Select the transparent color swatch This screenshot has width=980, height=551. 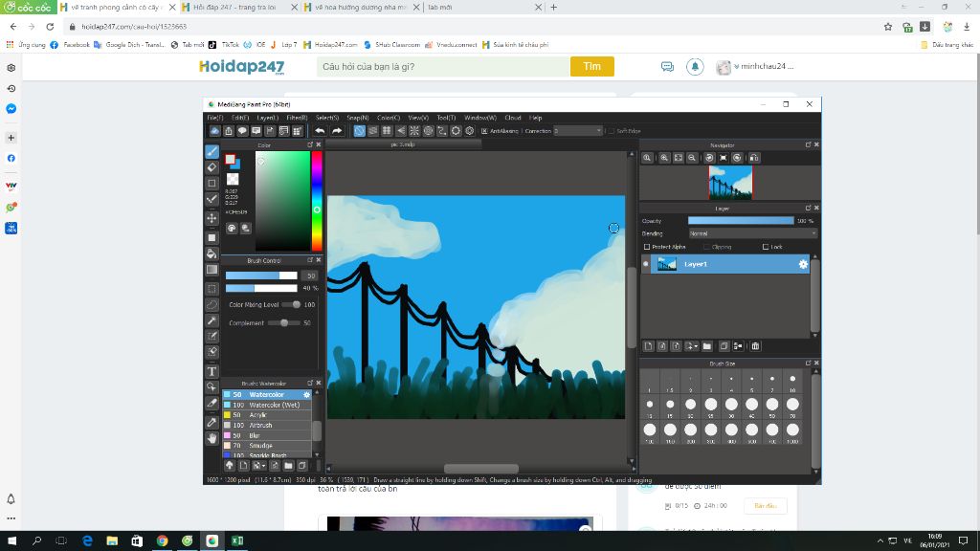(x=233, y=180)
